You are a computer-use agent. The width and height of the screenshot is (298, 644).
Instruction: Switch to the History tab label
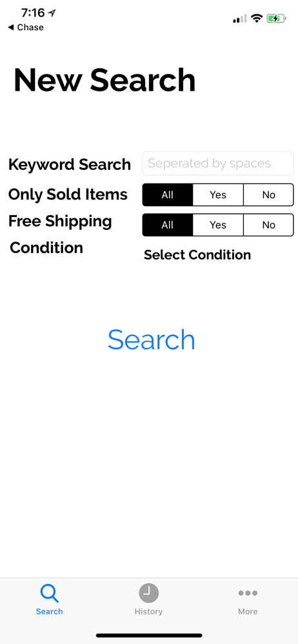[x=148, y=612]
